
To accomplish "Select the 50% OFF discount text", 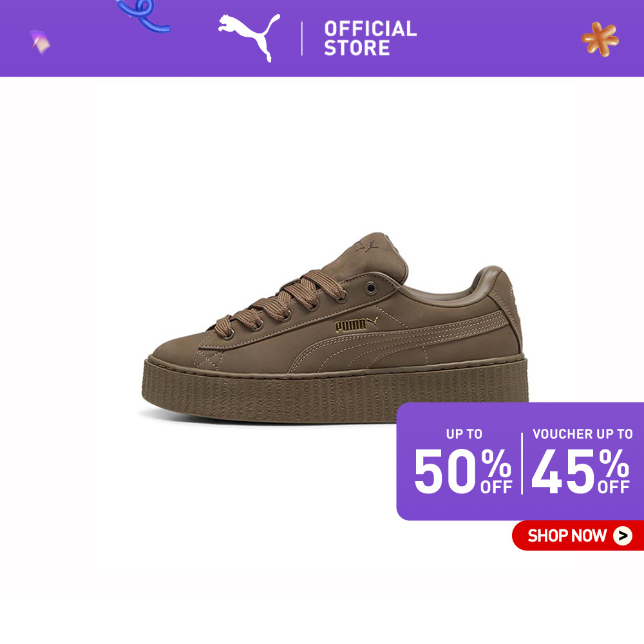I will coord(463,471).
